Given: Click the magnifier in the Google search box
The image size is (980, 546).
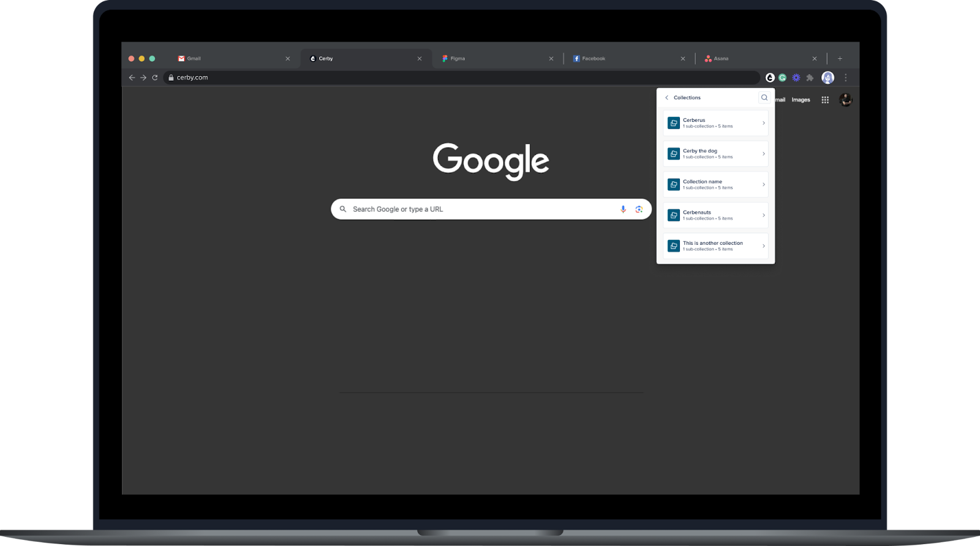Looking at the screenshot, I should (343, 209).
